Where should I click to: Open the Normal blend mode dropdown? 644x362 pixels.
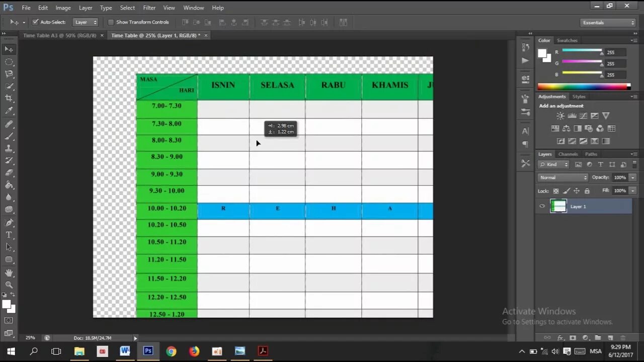(562, 177)
